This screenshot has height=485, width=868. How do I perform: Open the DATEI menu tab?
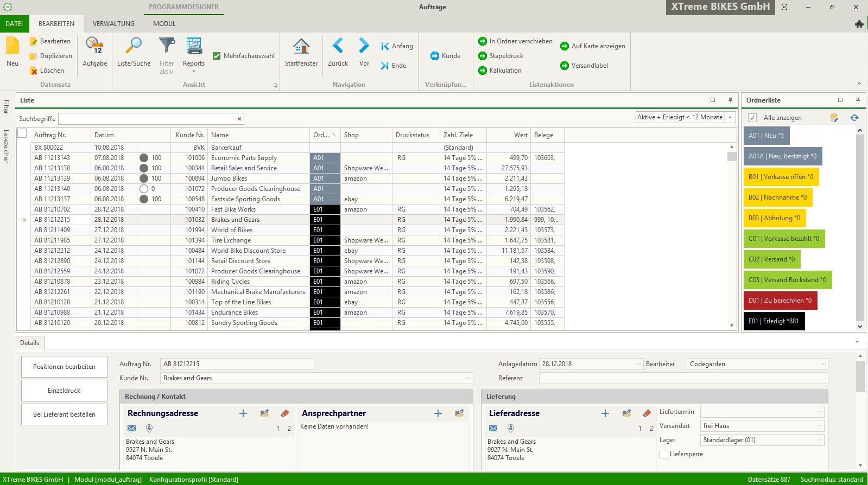coord(14,23)
